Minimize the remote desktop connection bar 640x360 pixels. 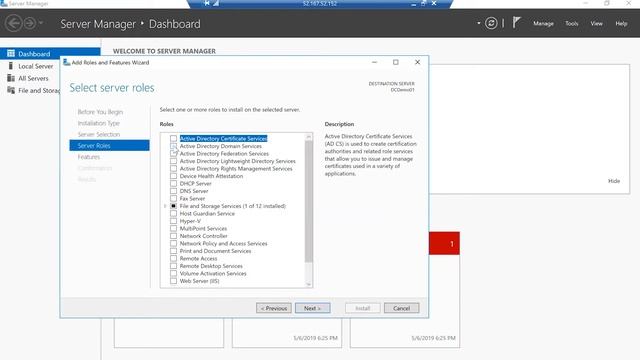pyautogui.click(x=413, y=4)
